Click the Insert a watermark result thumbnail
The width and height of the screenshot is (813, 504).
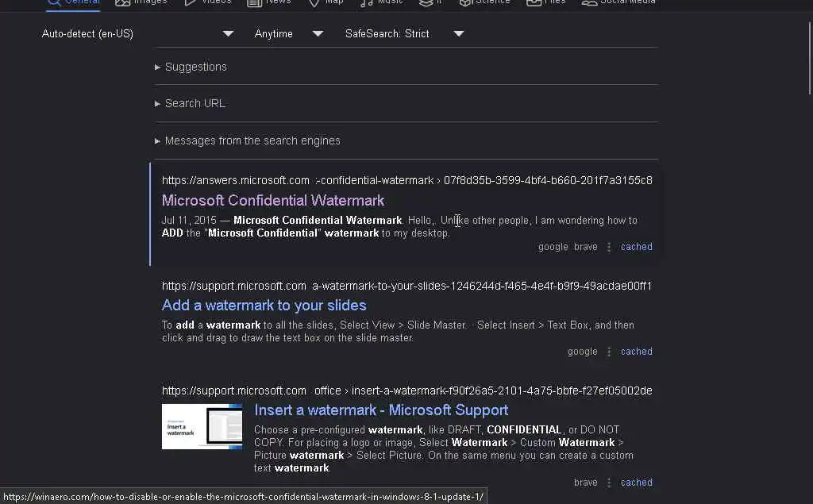(202, 426)
